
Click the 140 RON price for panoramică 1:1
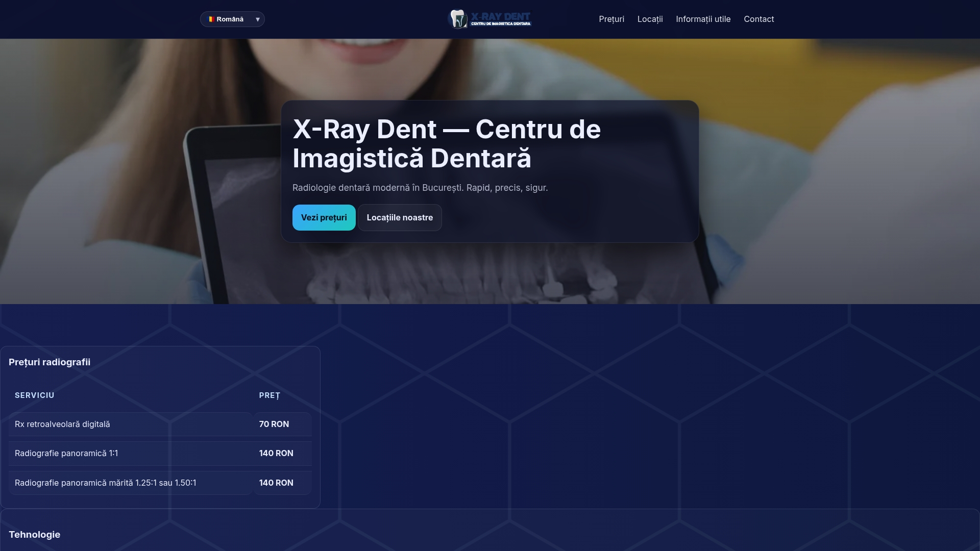282,454
